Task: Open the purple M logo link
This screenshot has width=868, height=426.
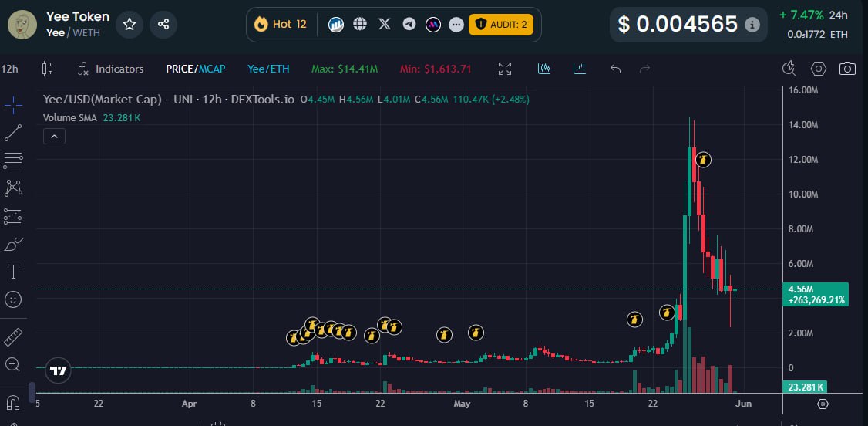Action: coord(433,25)
